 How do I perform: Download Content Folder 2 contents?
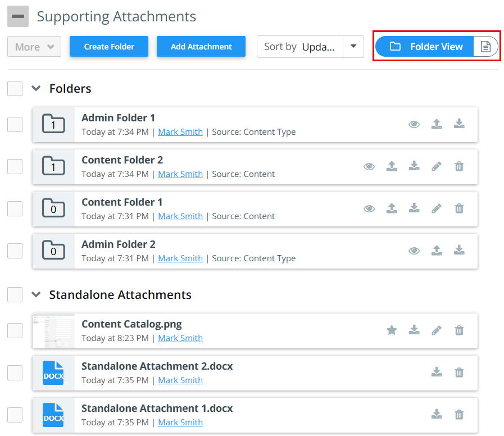tap(414, 166)
